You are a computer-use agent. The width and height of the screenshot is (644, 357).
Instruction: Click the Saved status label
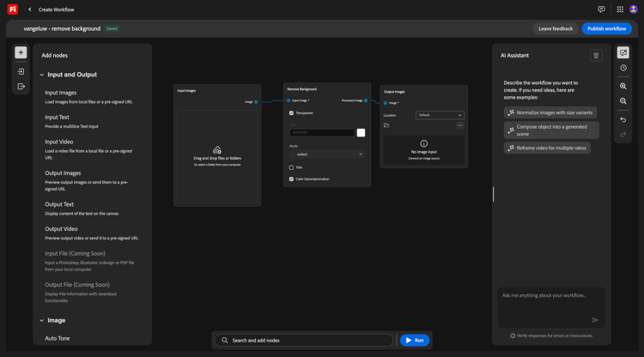[112, 28]
